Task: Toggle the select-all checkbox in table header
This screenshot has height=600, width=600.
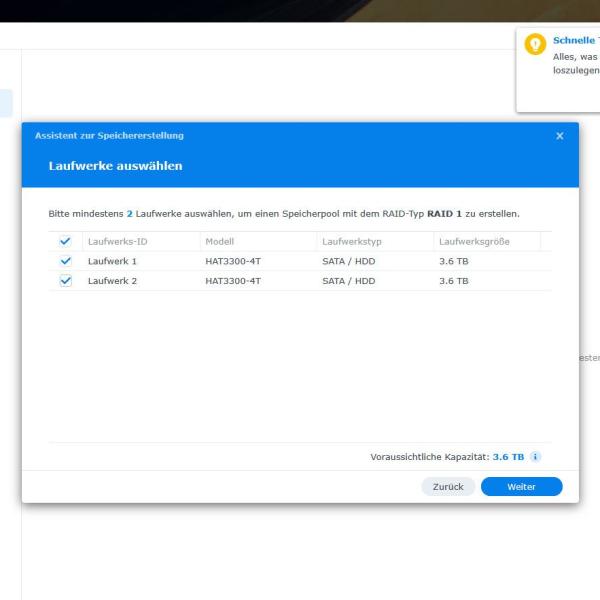Action: pos(66,241)
